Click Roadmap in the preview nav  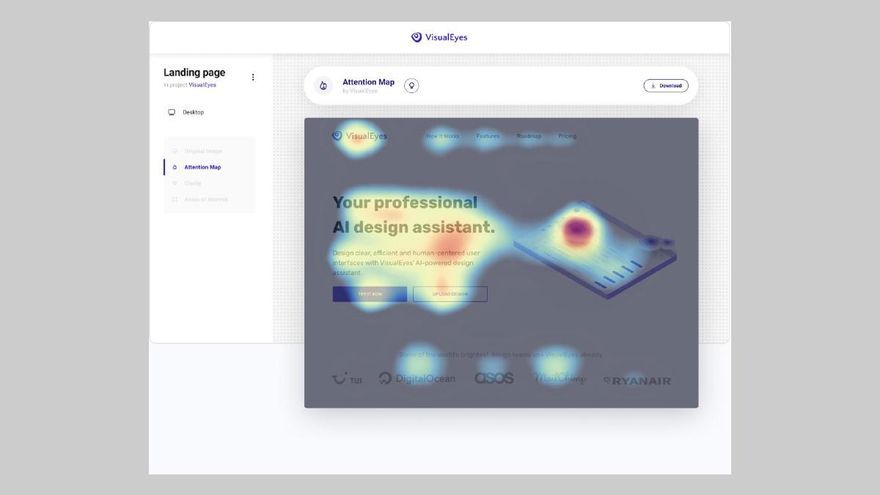(x=529, y=136)
